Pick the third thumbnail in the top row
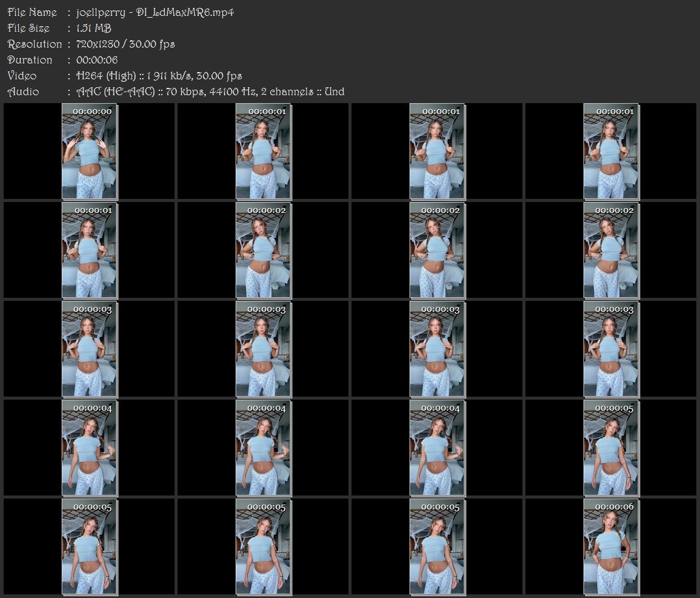Screen dimensions: 700x598 (438, 151)
